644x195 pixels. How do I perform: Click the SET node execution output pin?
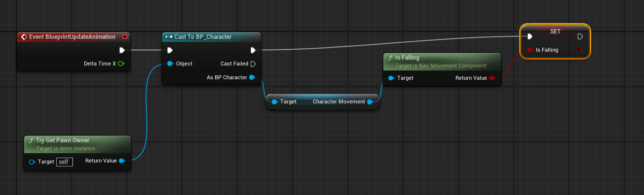tap(580, 36)
